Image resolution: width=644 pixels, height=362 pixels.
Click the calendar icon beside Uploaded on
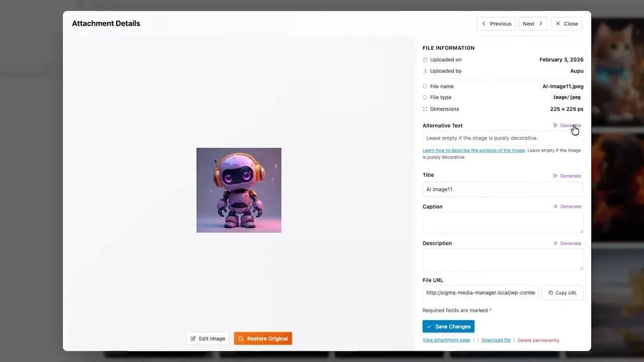[x=424, y=59]
